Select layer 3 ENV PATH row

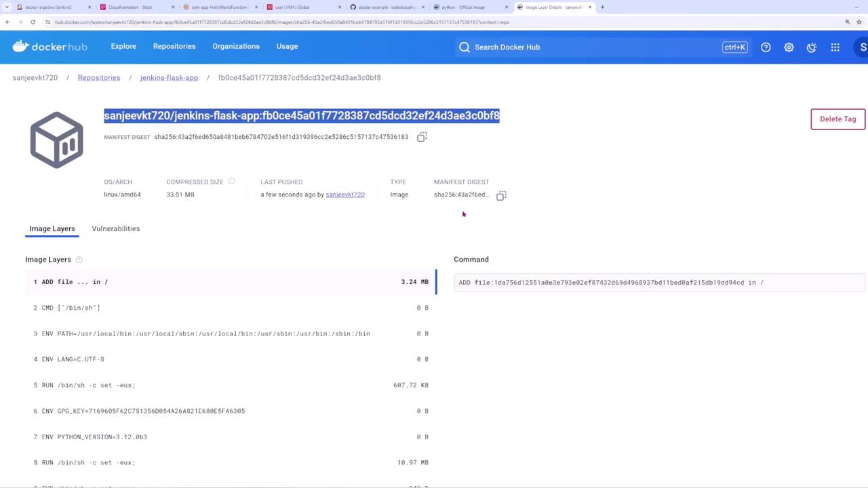pyautogui.click(x=231, y=333)
